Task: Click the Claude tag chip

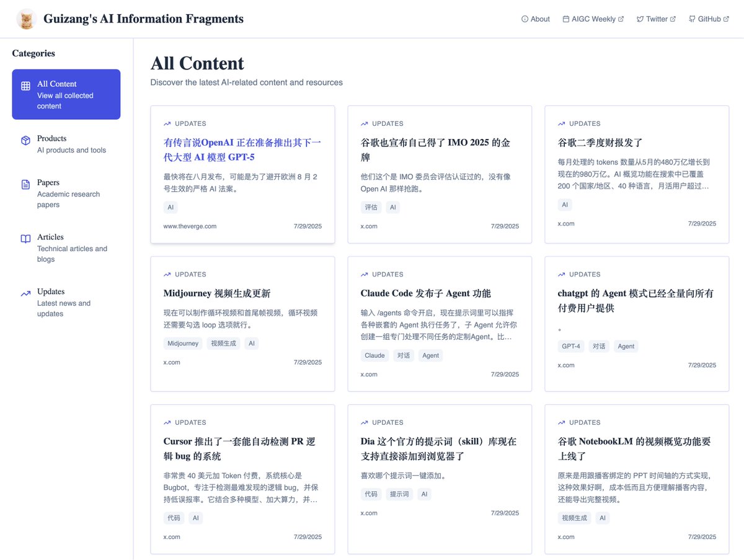Action: (374, 355)
